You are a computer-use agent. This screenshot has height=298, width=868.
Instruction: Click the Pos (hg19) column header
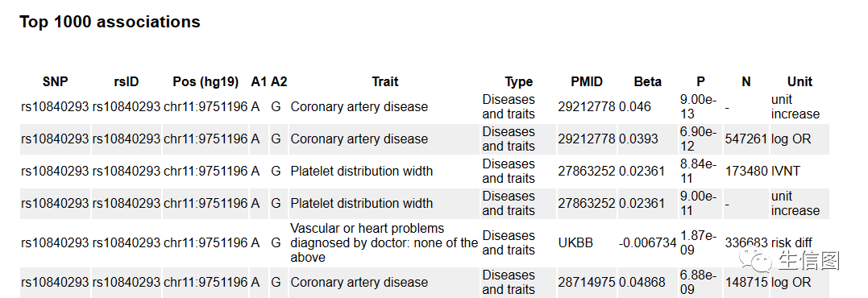(206, 82)
